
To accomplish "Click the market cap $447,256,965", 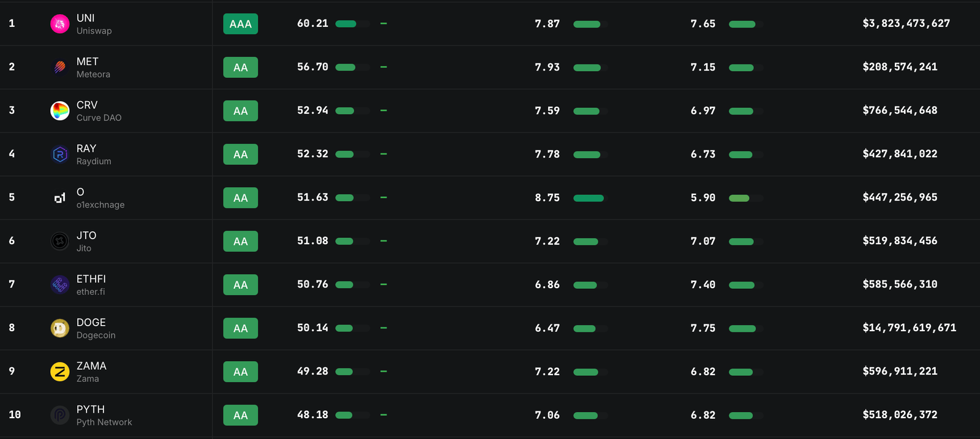I will pos(900,197).
